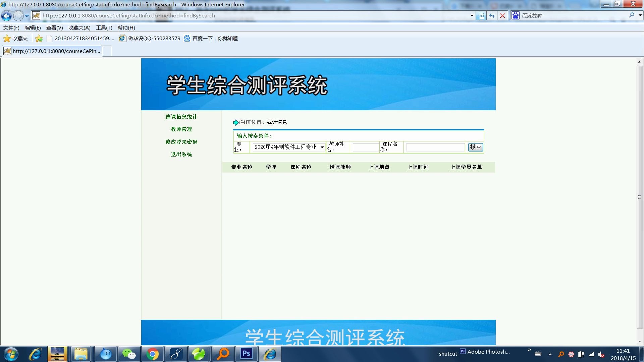Click inside the 教师姓名 input field
The height and width of the screenshot is (362, 644).
pyautogui.click(x=365, y=147)
